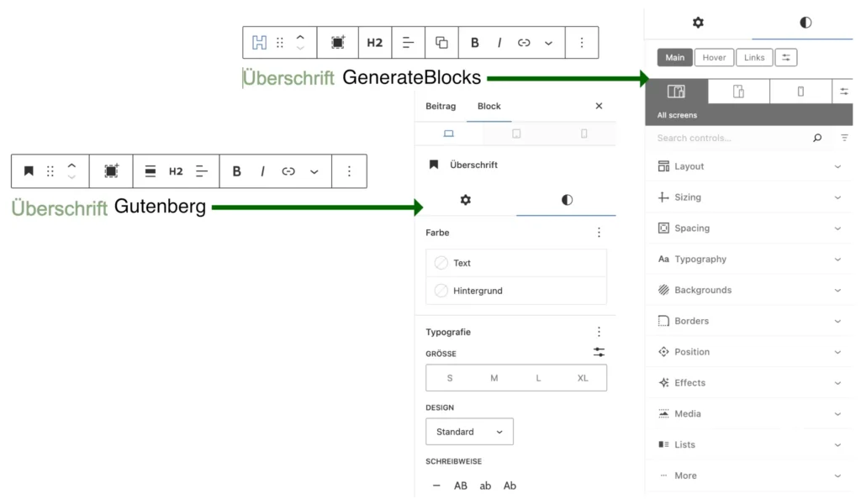Choose the lowercase 'ab' Schreibweise option

(485, 486)
